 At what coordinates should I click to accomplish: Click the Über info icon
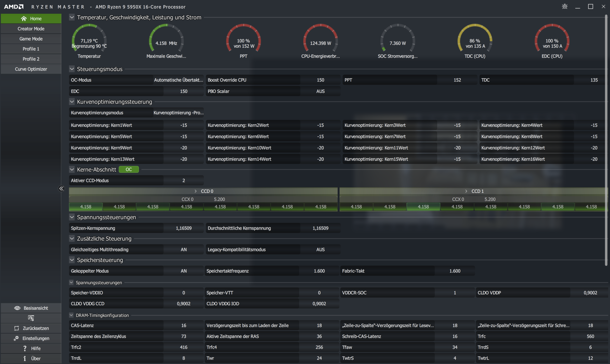[25, 359]
